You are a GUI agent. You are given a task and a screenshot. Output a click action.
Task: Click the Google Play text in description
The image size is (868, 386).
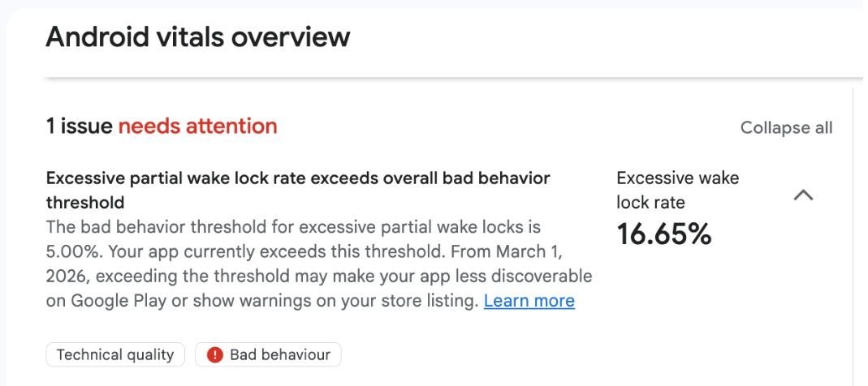118,301
